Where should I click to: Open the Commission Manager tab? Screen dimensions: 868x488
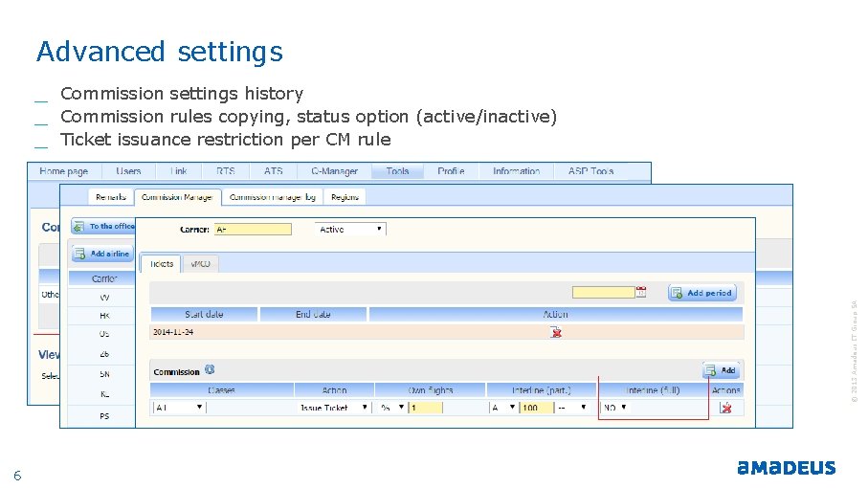(x=177, y=197)
